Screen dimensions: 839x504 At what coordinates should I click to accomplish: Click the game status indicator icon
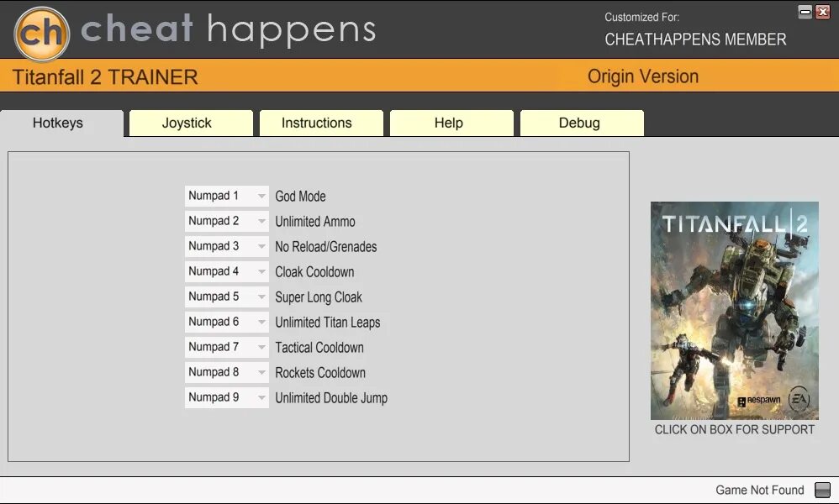pyautogui.click(x=822, y=490)
